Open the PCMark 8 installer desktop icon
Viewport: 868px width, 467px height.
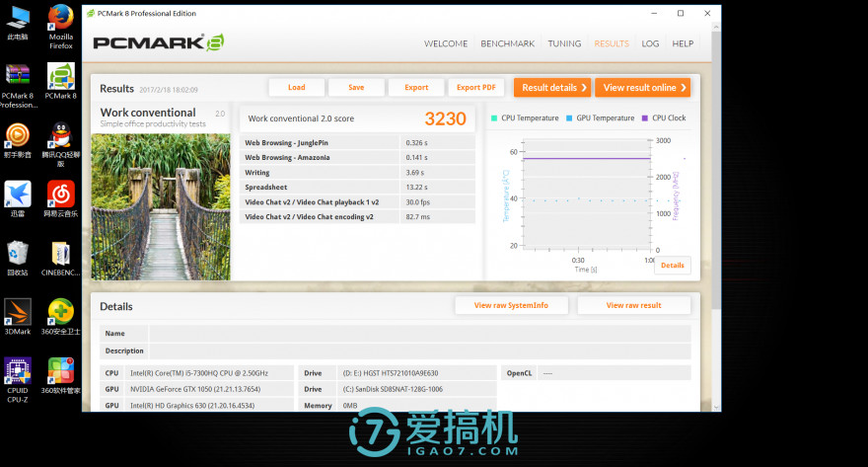61,81
